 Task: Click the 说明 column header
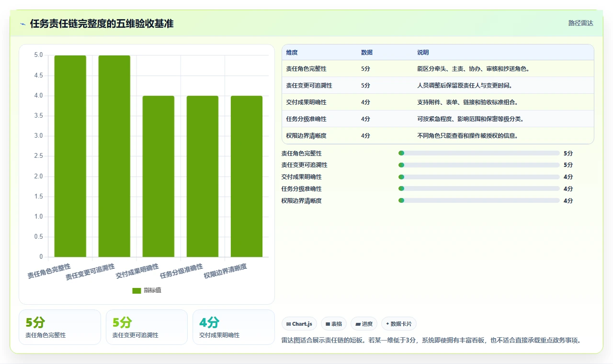pyautogui.click(x=423, y=52)
